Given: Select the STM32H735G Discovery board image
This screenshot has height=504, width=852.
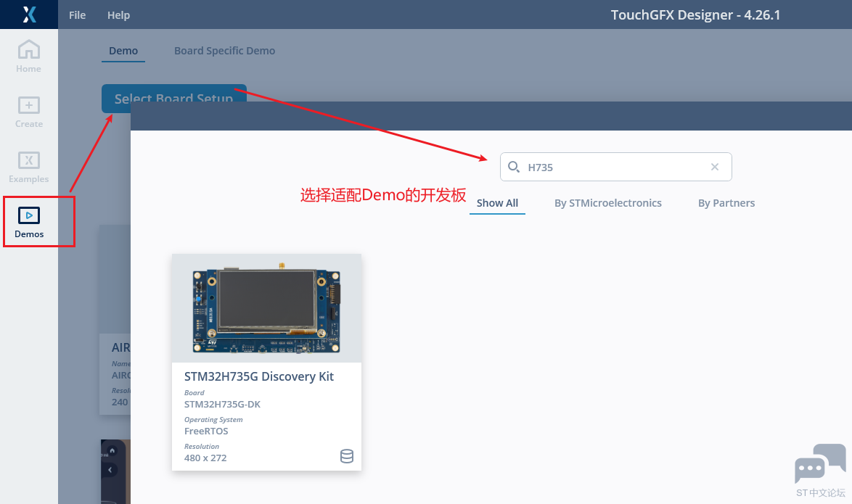Looking at the screenshot, I should (266, 308).
